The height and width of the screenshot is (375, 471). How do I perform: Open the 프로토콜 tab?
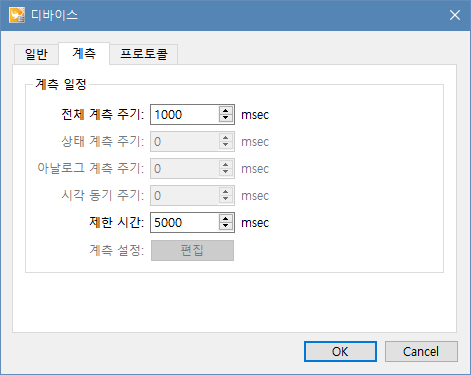[x=144, y=54]
